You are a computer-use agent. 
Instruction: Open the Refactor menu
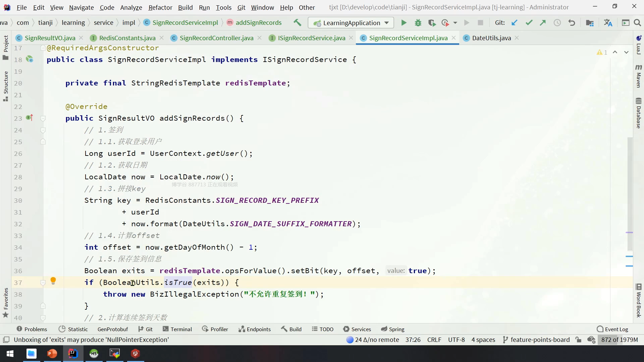[160, 7]
